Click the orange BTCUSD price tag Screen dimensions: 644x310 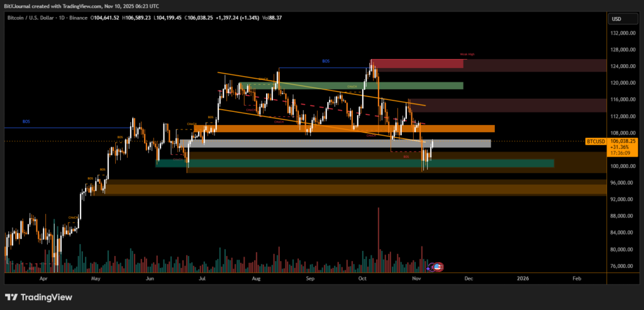pos(595,141)
